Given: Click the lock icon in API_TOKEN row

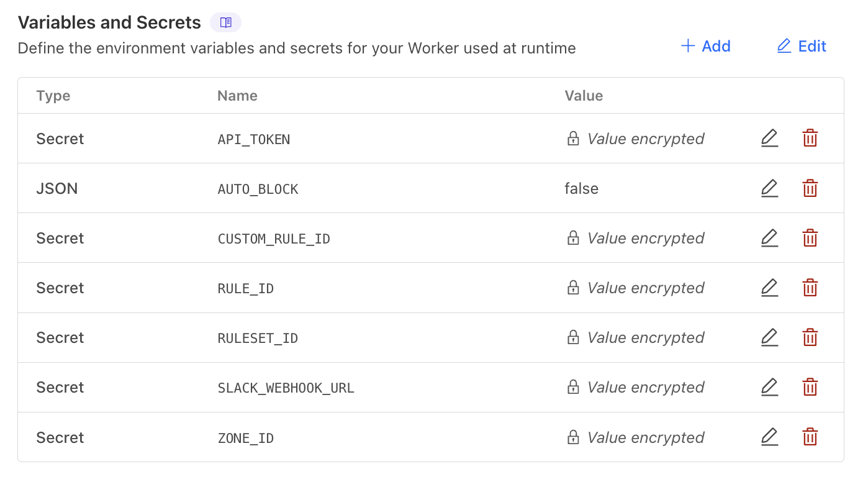Looking at the screenshot, I should [x=573, y=139].
